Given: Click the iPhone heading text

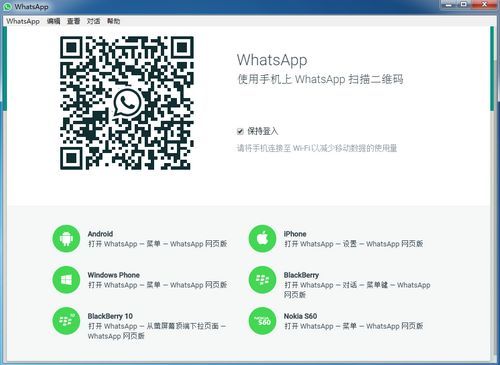Looking at the screenshot, I should tap(295, 234).
